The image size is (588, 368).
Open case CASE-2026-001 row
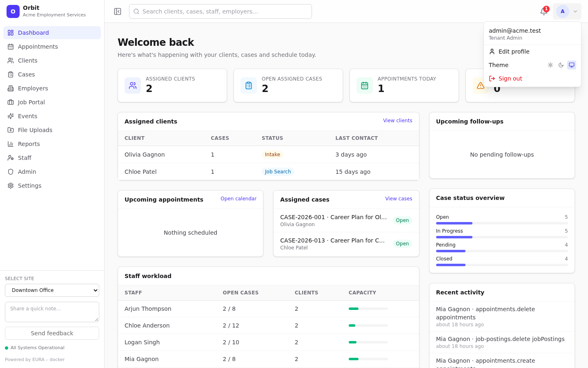pyautogui.click(x=346, y=220)
